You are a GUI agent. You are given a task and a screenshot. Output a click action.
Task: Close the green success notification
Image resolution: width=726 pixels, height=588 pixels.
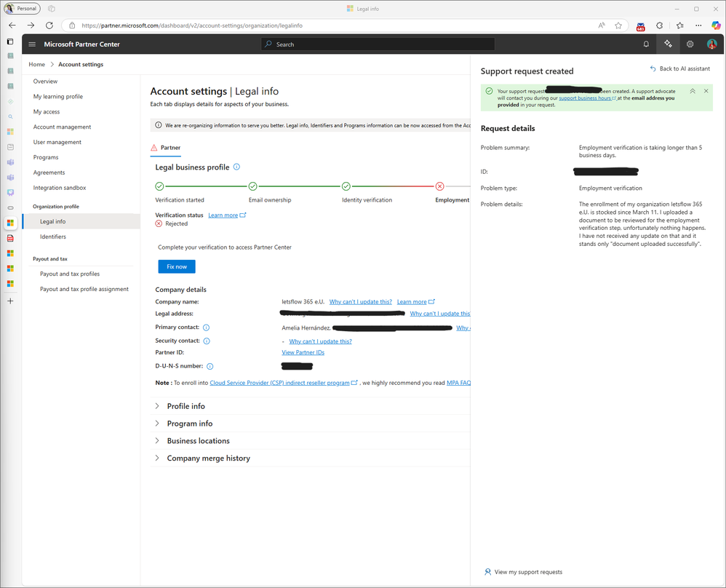[x=706, y=91]
